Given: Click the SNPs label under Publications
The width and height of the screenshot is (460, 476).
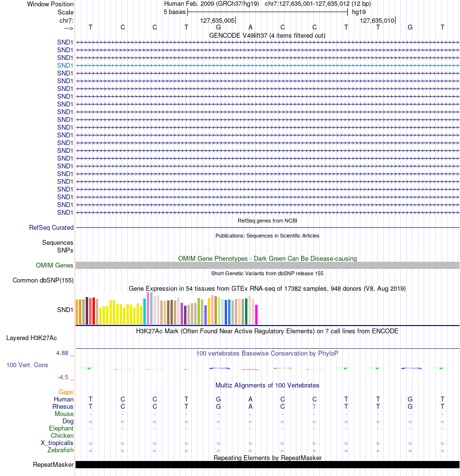Looking at the screenshot, I should [x=65, y=251].
